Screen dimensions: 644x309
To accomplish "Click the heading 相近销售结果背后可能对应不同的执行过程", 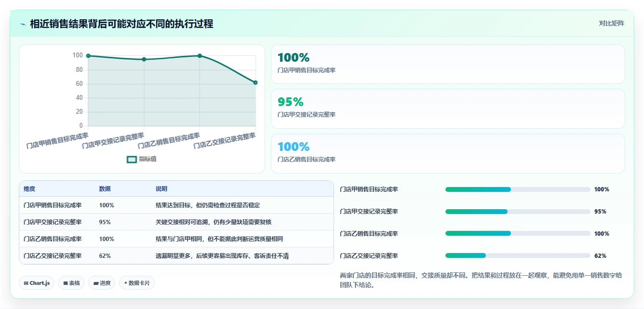I will coord(121,24).
